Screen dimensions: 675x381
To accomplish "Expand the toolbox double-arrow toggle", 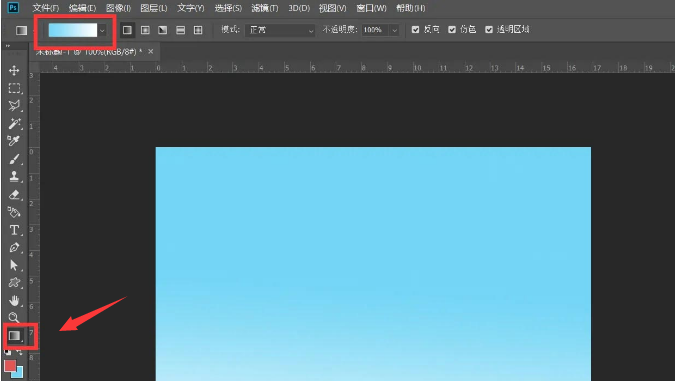I will [x=8, y=46].
